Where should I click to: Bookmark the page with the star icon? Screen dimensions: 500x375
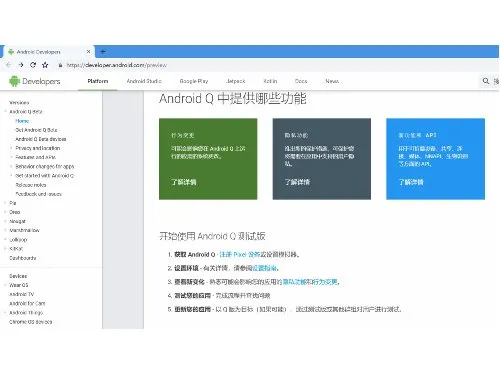[45, 65]
